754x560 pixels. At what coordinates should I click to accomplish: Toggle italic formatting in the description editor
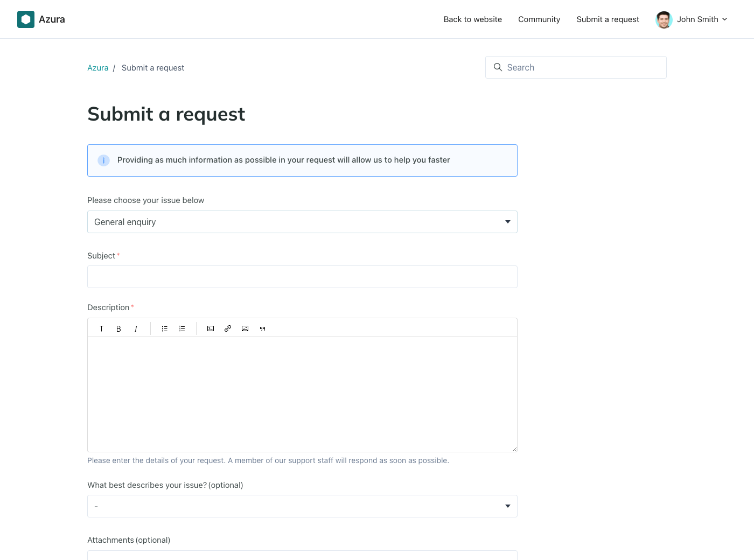pos(136,328)
